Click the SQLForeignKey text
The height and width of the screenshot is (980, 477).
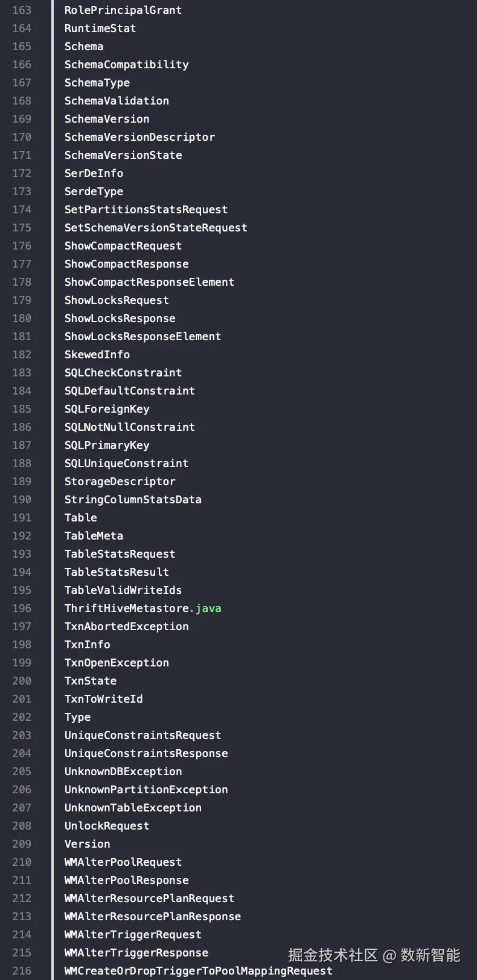point(107,409)
